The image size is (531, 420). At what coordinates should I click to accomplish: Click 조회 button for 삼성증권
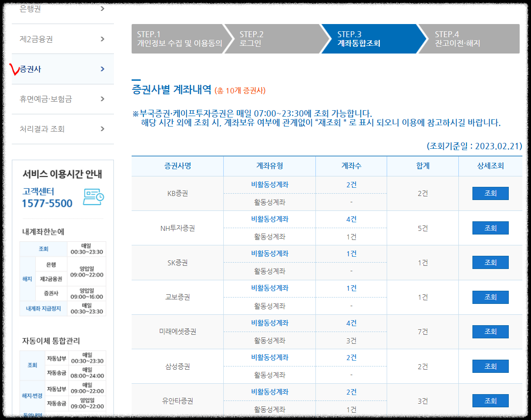tap(490, 366)
